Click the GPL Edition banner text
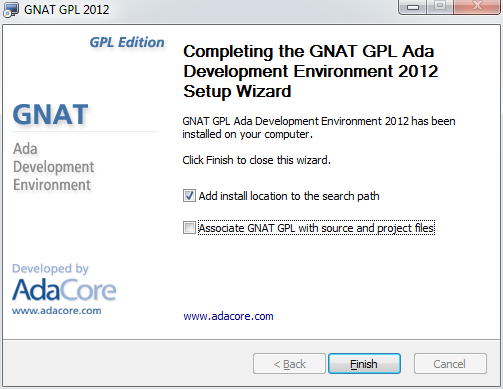This screenshot has height=389, width=503. [127, 43]
